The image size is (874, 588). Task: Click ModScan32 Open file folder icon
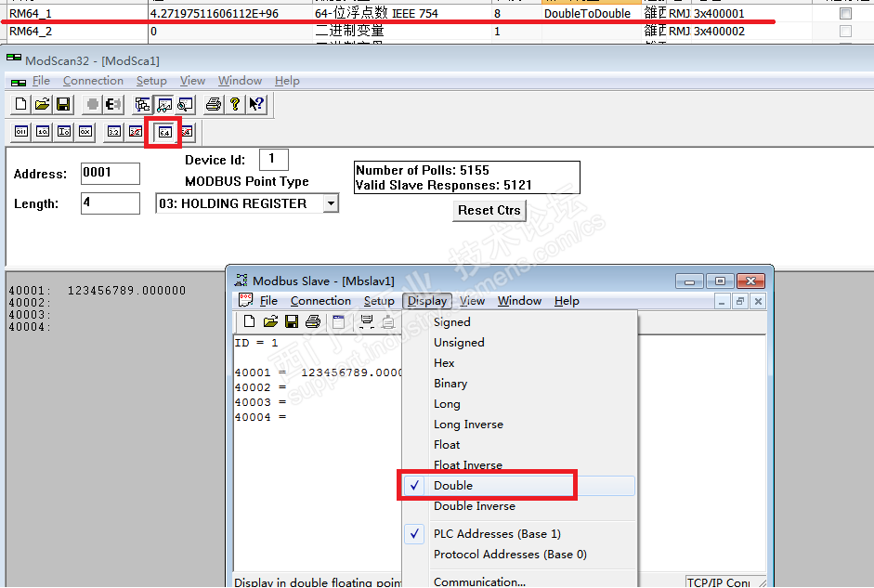click(x=42, y=104)
